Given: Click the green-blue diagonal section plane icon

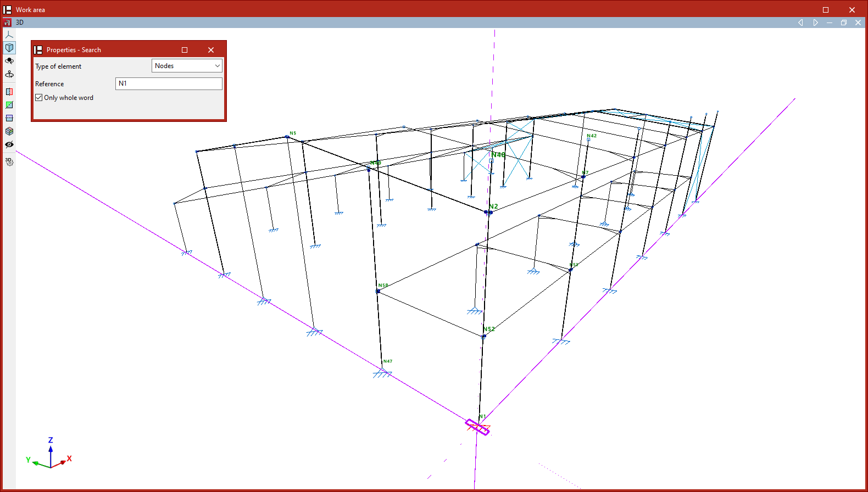Looking at the screenshot, I should (9, 105).
